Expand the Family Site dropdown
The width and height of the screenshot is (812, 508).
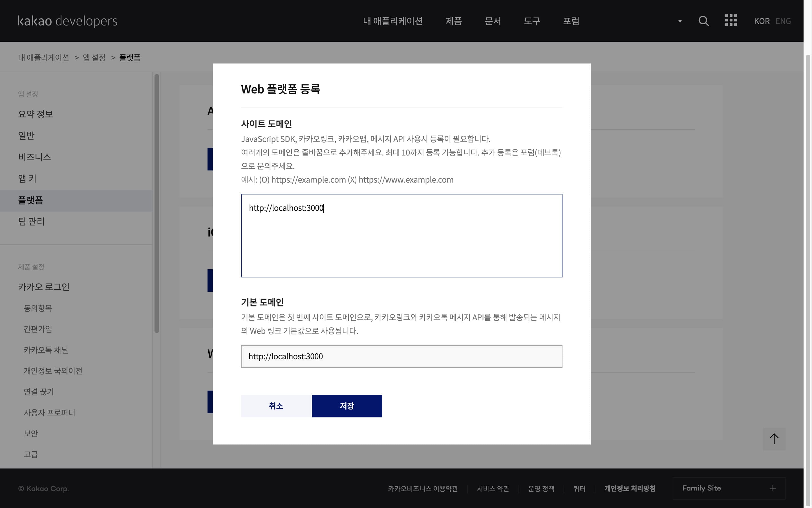point(729,488)
